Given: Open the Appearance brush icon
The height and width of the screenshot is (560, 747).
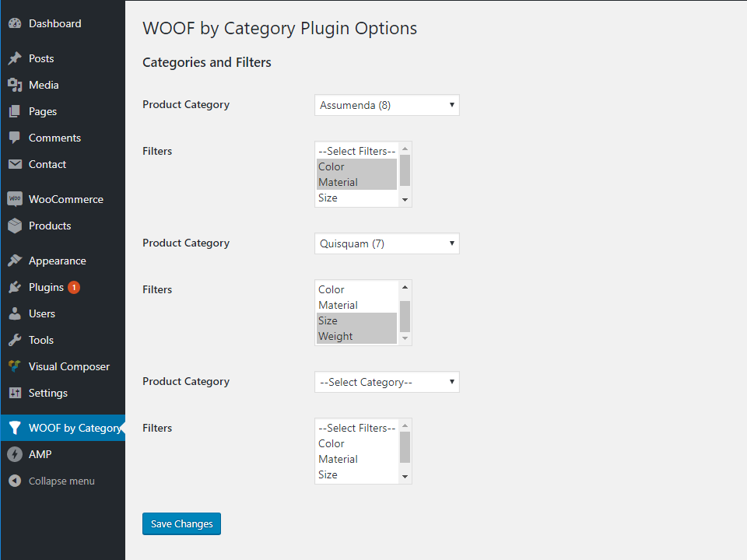Looking at the screenshot, I should tap(16, 260).
